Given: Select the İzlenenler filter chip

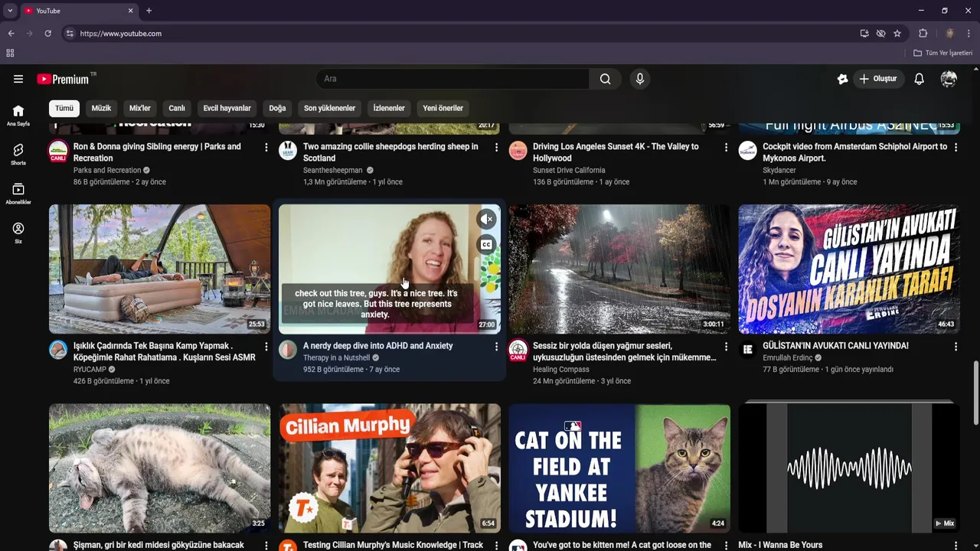Looking at the screenshot, I should (389, 108).
